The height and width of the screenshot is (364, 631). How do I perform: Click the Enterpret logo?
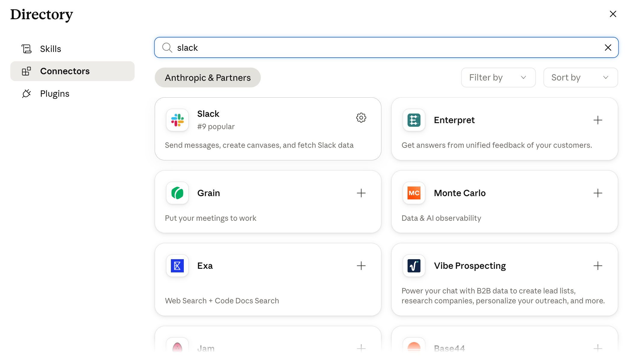(414, 120)
